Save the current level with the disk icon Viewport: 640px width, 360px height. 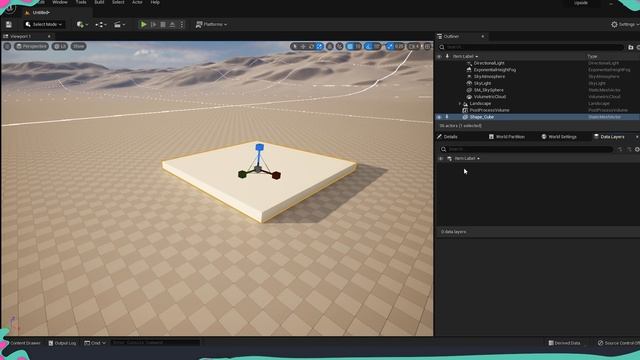coord(9,24)
